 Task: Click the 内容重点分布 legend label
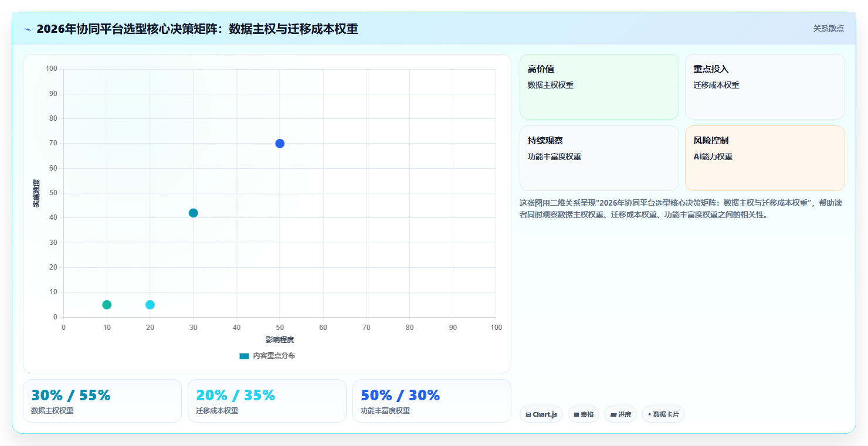coord(274,356)
